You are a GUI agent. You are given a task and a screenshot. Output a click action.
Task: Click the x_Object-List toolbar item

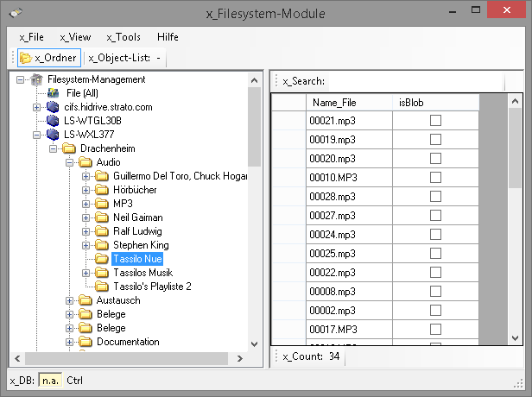coord(124,58)
